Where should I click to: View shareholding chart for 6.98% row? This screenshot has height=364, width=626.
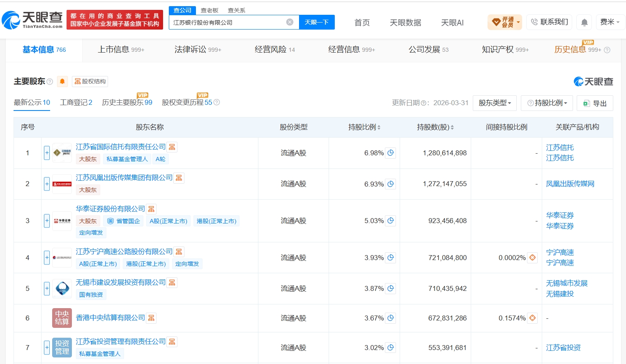pyautogui.click(x=391, y=153)
